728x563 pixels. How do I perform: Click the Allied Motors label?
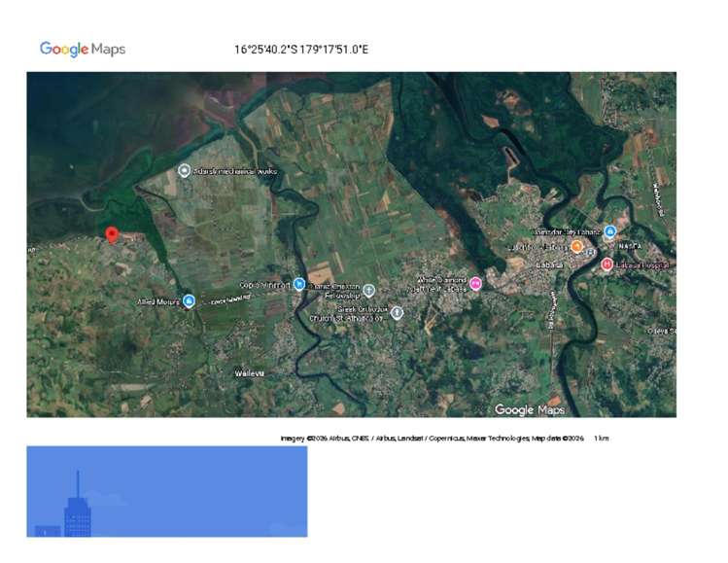[158, 302]
